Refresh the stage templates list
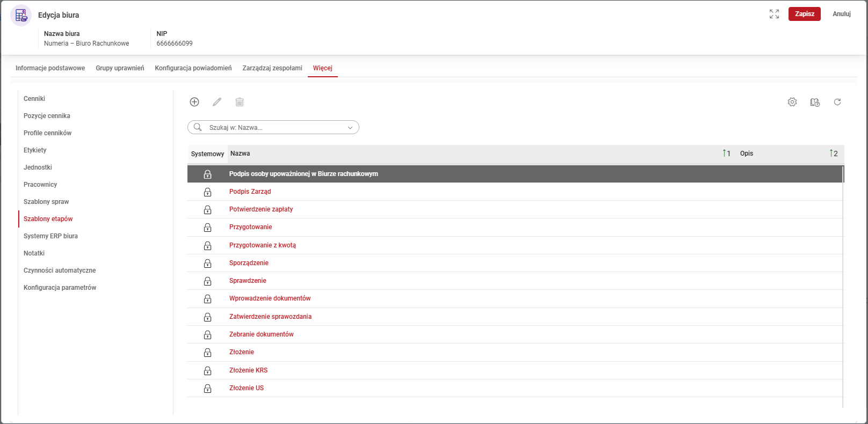The height and width of the screenshot is (424, 868). pyautogui.click(x=837, y=102)
